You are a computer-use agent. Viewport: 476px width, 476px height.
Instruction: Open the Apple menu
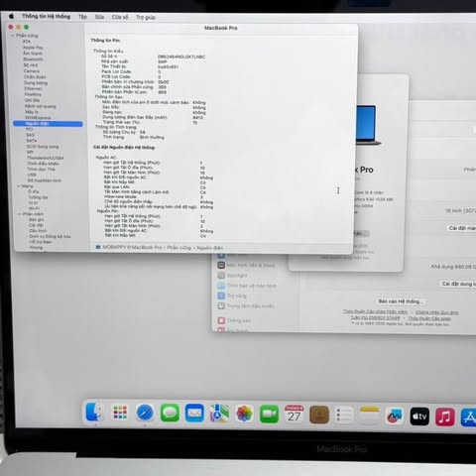11,16
